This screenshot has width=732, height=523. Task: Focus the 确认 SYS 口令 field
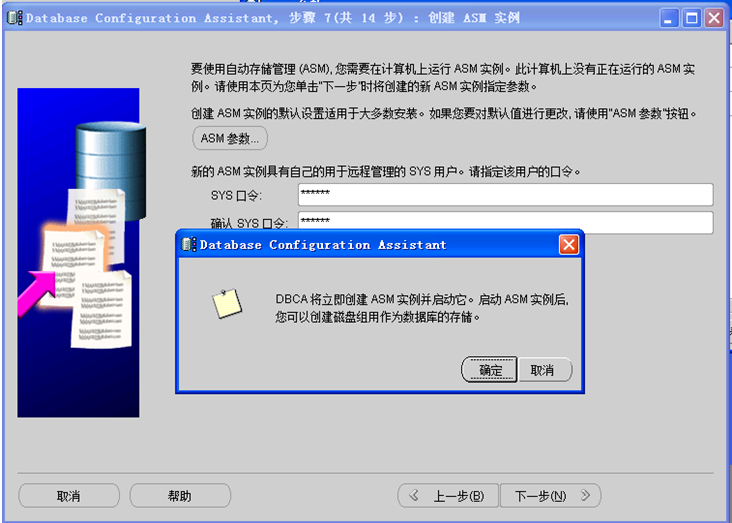[x=506, y=221]
